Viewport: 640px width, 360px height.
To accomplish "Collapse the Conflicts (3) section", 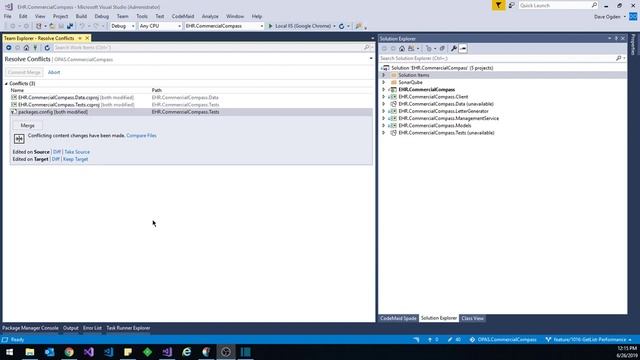I will 7,84.
